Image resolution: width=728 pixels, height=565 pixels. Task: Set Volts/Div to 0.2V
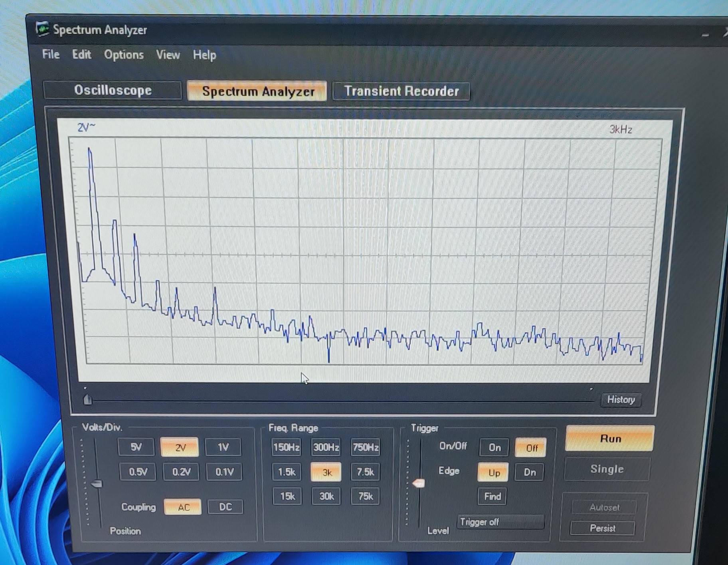click(x=181, y=472)
